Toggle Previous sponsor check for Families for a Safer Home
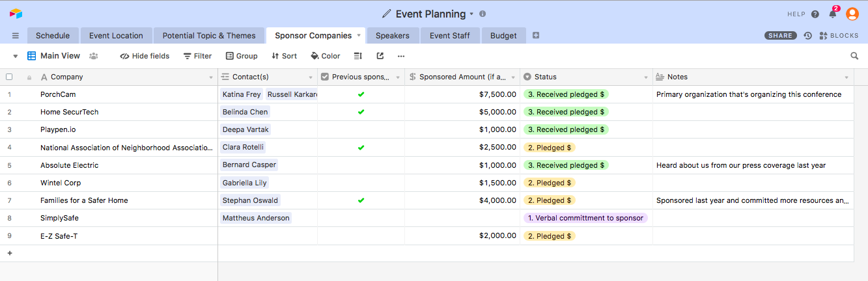Image resolution: width=868 pixels, height=281 pixels. (361, 200)
